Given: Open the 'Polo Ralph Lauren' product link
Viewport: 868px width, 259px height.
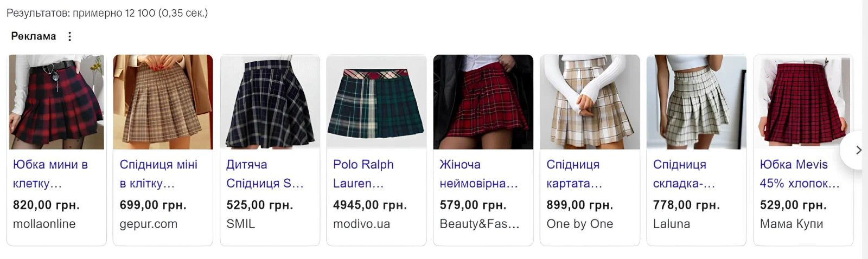Looking at the screenshot, I should [363, 174].
